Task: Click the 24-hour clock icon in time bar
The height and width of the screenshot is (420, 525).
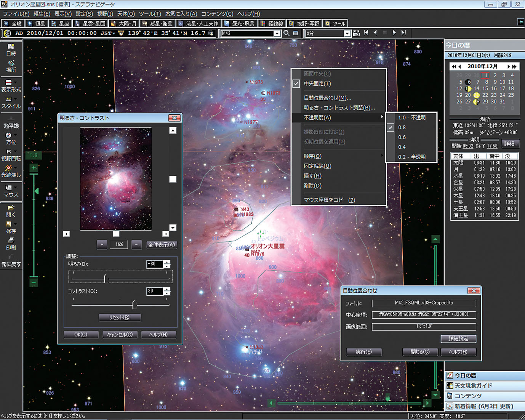Action: [x=7, y=33]
